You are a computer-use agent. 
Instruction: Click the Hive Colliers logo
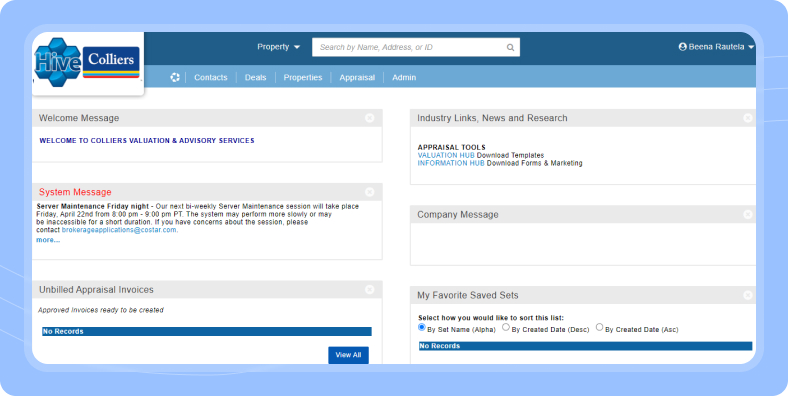(x=87, y=63)
